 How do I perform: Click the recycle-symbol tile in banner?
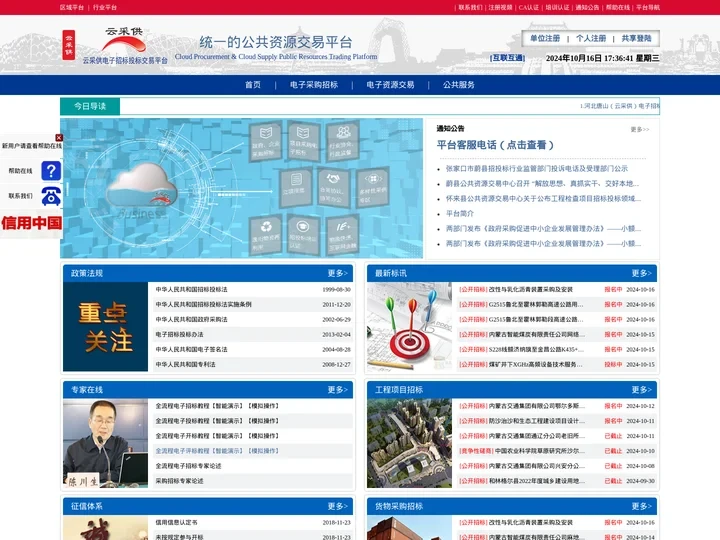(266, 234)
